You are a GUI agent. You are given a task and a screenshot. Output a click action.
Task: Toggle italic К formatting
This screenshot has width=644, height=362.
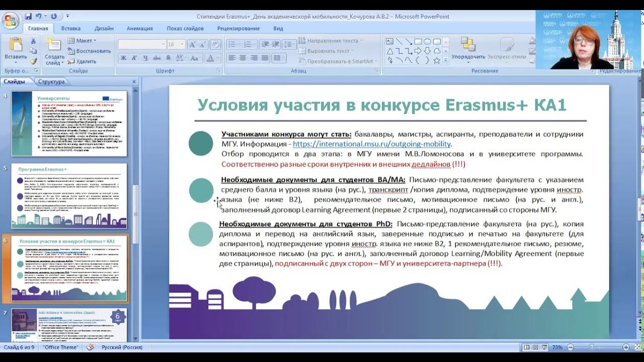coord(134,58)
